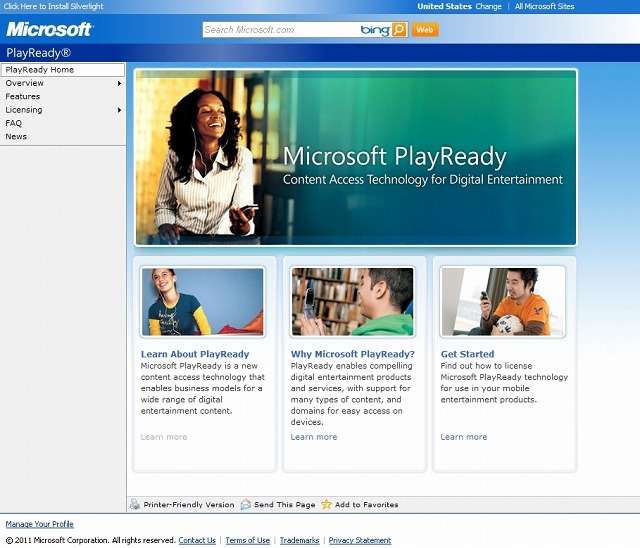This screenshot has height=548, width=640.
Task: Click the Microsoft logo
Action: (x=49, y=29)
